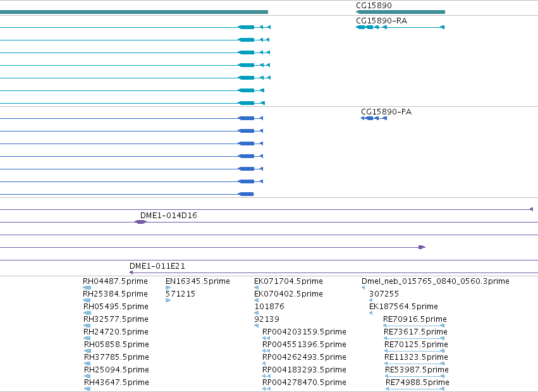Select the RH37785.5prime EST label
This screenshot has width=538, height=392.
(117, 357)
